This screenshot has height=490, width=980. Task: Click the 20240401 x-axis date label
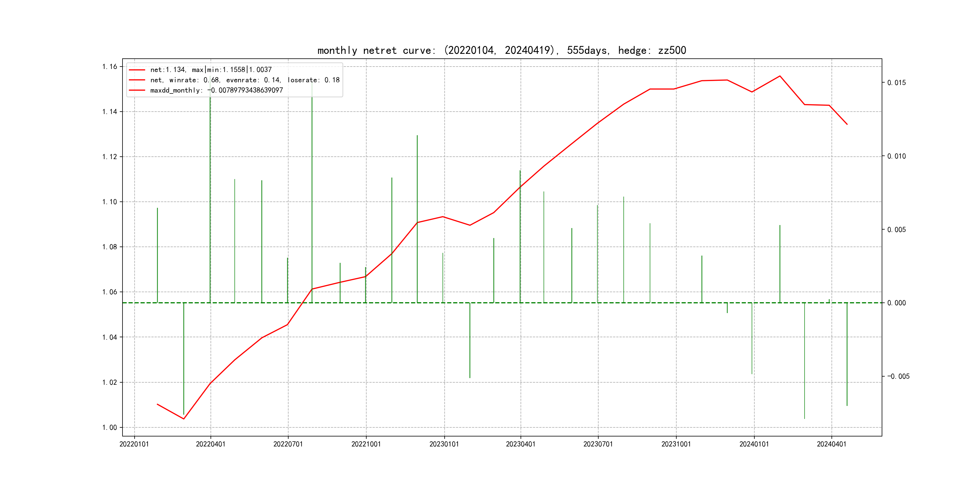point(831,444)
